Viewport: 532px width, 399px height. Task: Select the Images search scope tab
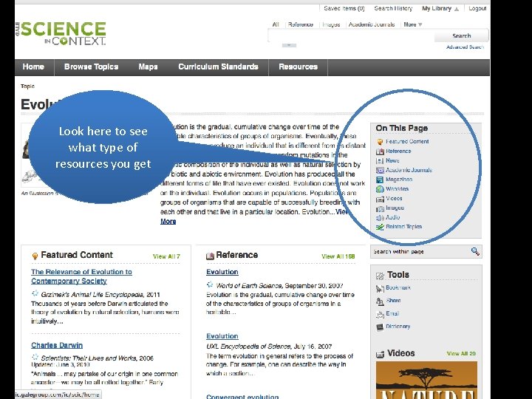click(x=331, y=24)
